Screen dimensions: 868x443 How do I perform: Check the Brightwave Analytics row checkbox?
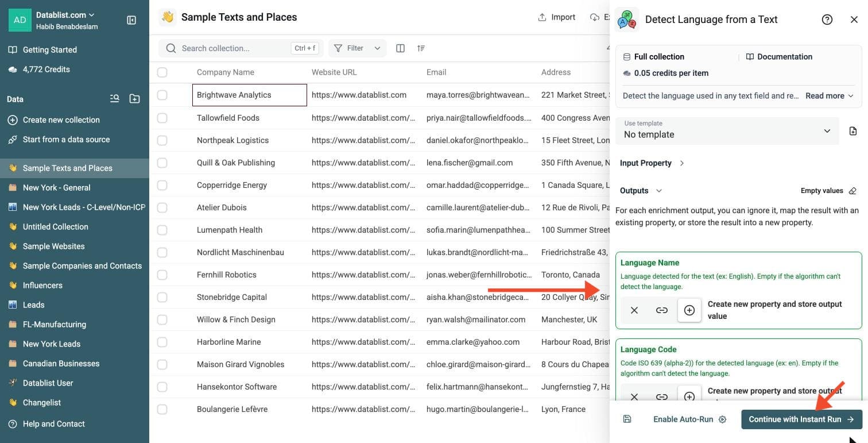pos(162,95)
